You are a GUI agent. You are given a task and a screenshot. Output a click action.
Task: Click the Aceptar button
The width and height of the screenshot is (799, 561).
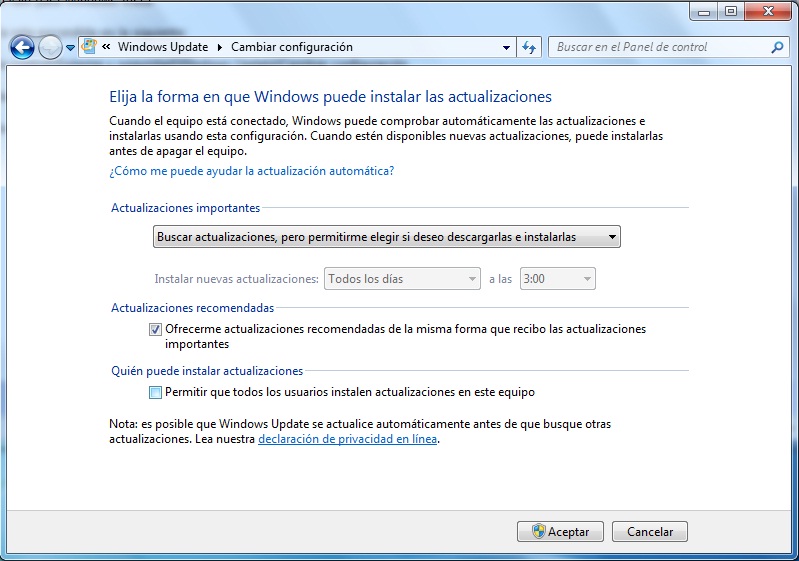pos(560,531)
